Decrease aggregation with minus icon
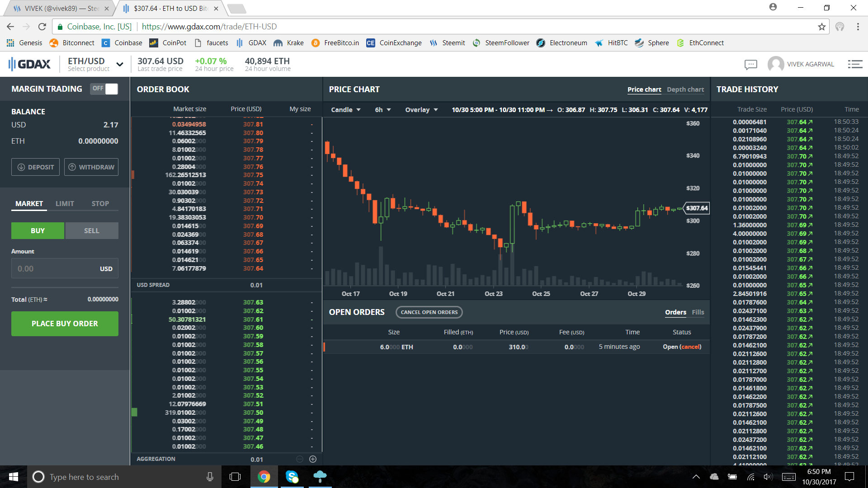 click(299, 459)
